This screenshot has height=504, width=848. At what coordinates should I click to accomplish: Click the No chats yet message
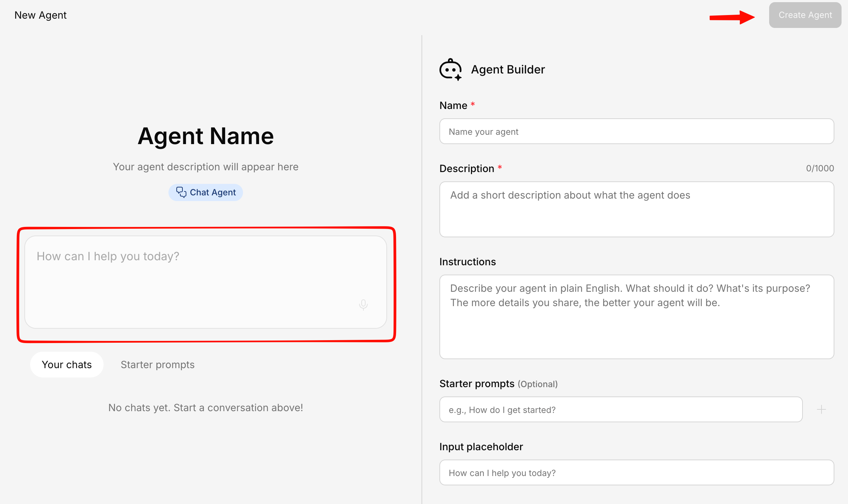(x=206, y=408)
